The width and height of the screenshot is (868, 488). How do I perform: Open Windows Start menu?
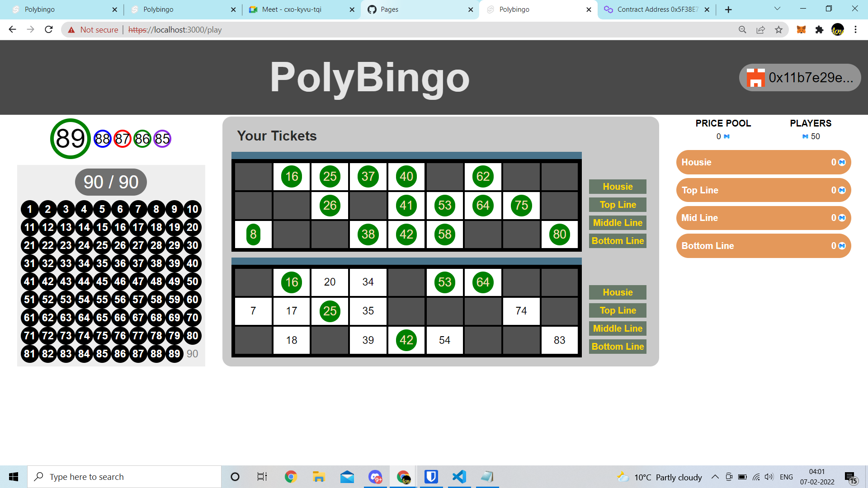coord(14,477)
